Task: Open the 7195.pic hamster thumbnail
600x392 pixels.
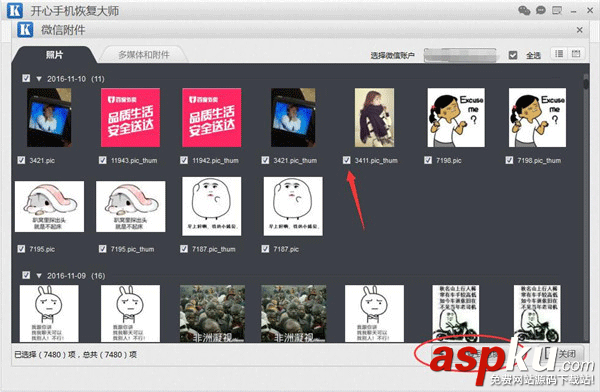Action: (x=49, y=206)
